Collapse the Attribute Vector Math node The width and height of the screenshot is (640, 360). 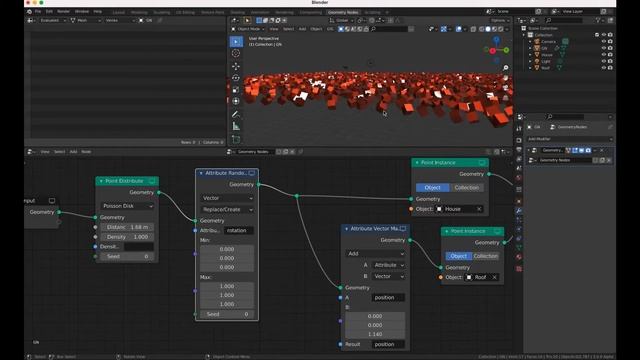click(x=347, y=229)
